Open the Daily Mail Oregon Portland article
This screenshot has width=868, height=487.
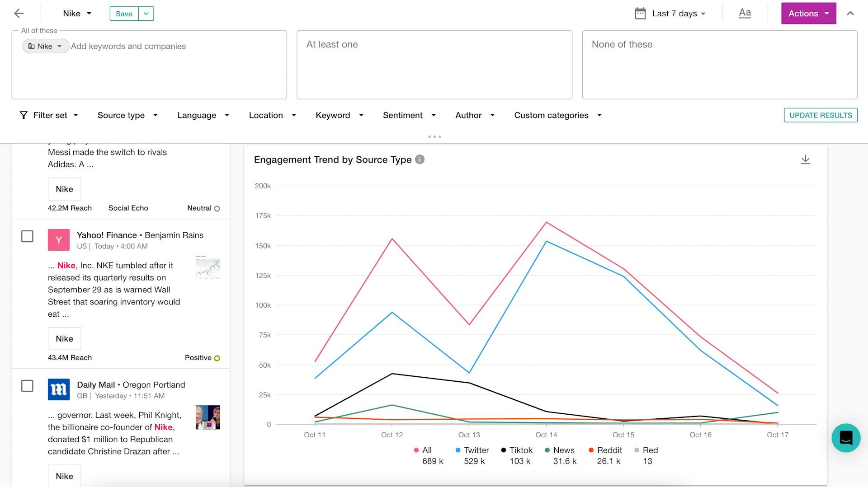pos(131,385)
